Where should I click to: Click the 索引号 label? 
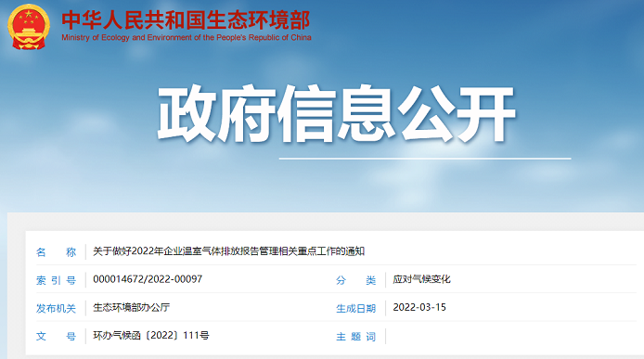tap(56, 280)
